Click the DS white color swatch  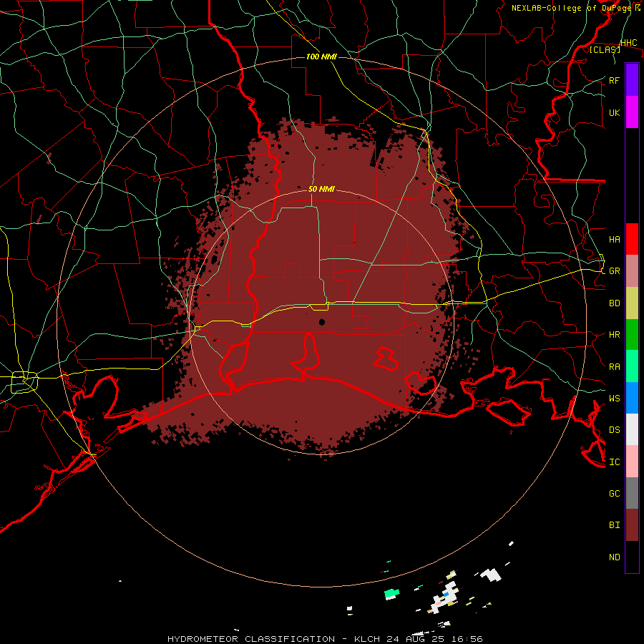(632, 429)
